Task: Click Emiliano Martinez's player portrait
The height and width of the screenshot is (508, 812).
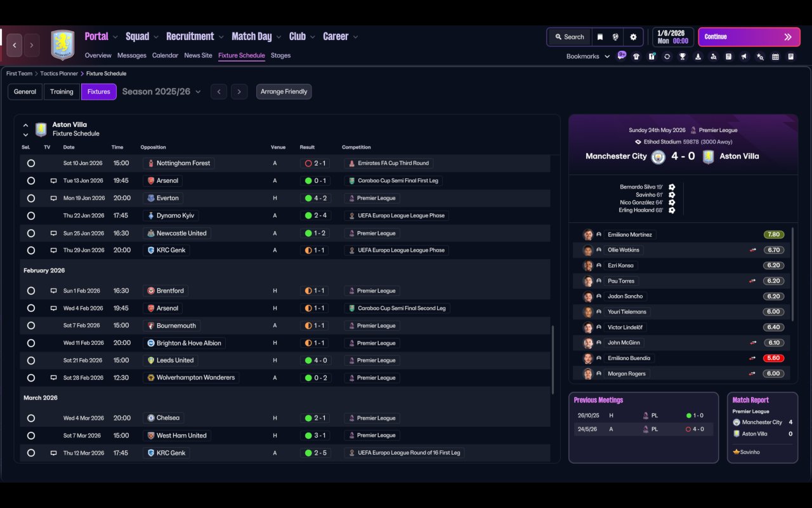Action: (x=588, y=235)
